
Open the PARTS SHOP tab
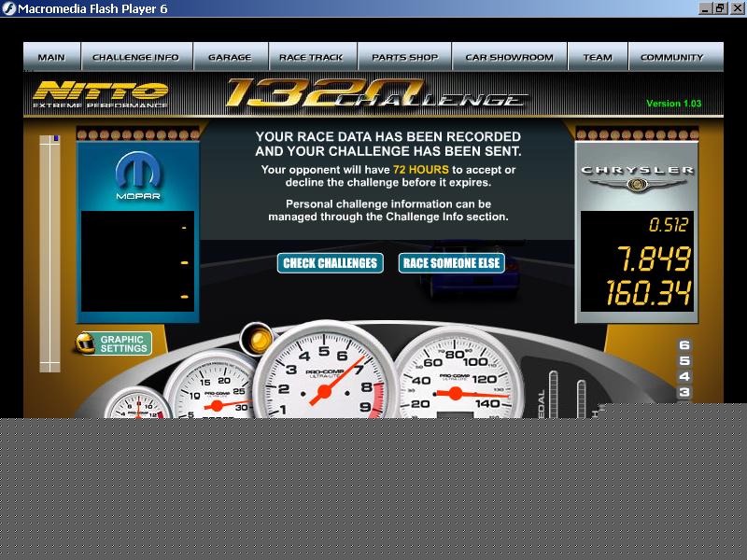pyautogui.click(x=404, y=57)
